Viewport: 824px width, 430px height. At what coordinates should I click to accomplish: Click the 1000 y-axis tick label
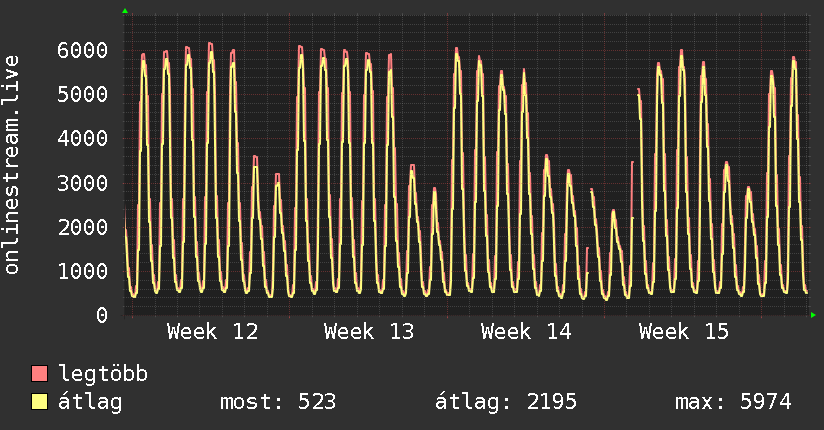[83, 271]
